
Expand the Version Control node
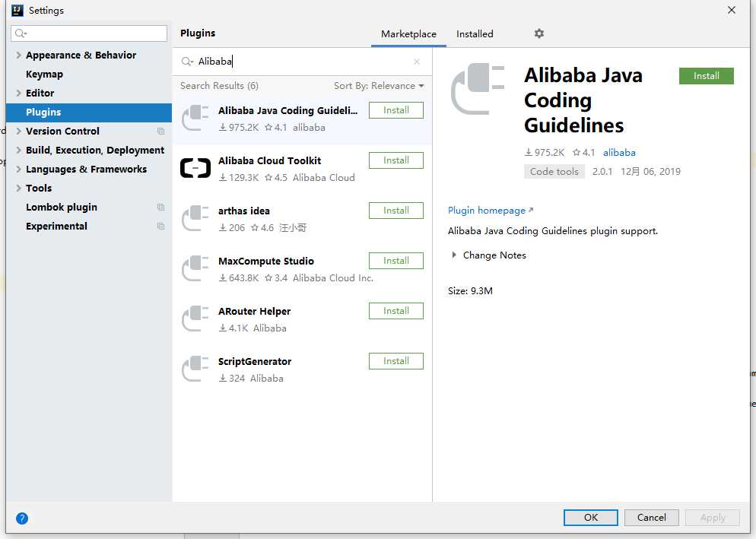point(18,131)
